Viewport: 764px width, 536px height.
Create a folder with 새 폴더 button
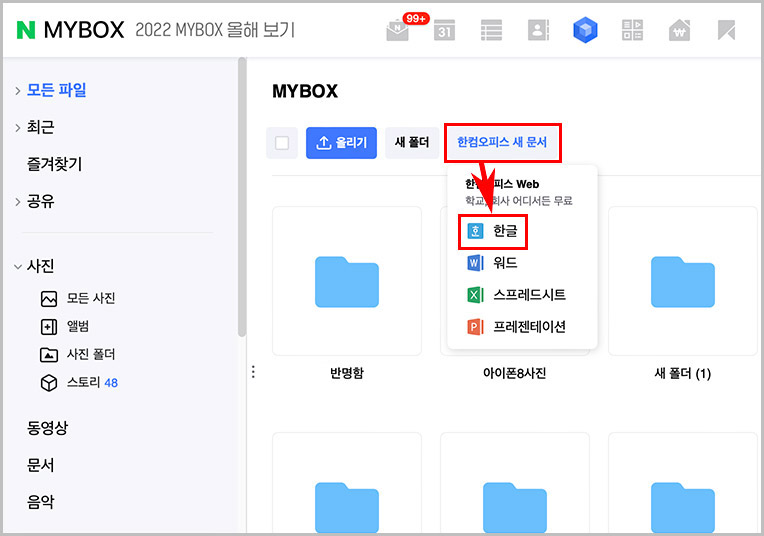tap(412, 143)
